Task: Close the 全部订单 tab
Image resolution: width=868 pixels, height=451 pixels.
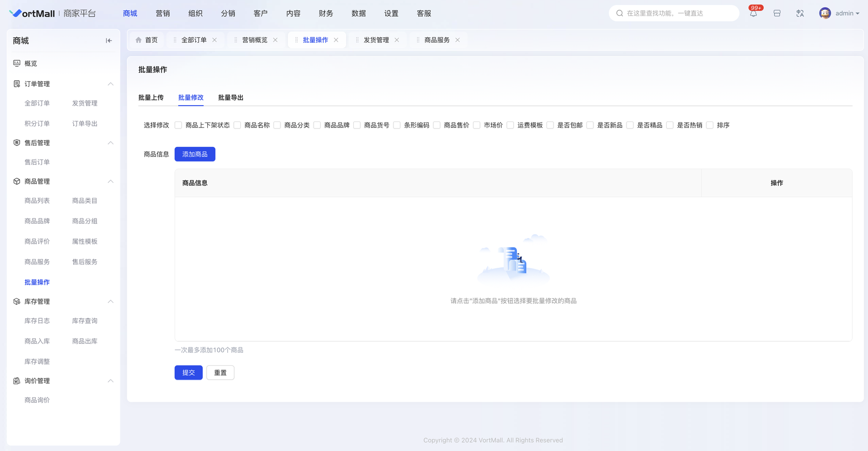Action: [x=215, y=40]
